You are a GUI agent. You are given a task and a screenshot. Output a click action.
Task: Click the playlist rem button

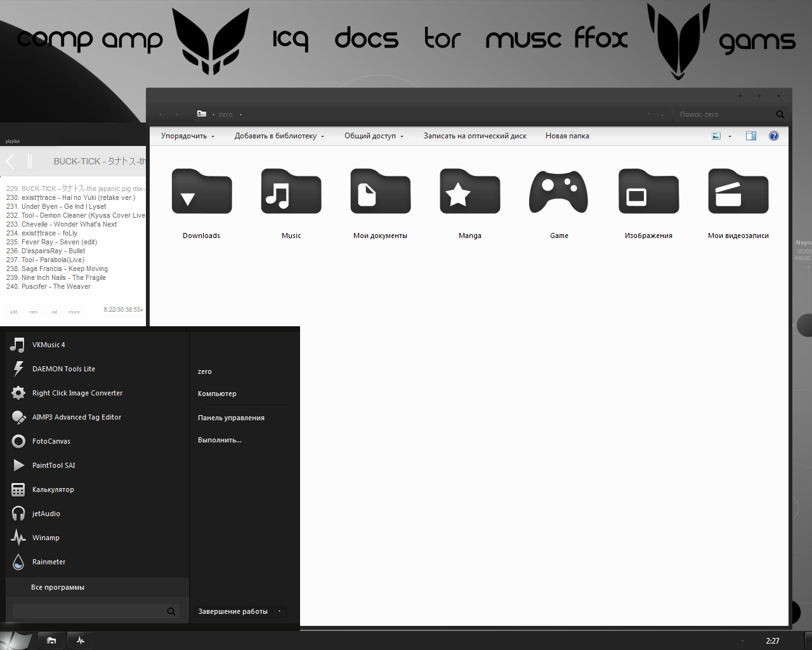[x=34, y=312]
